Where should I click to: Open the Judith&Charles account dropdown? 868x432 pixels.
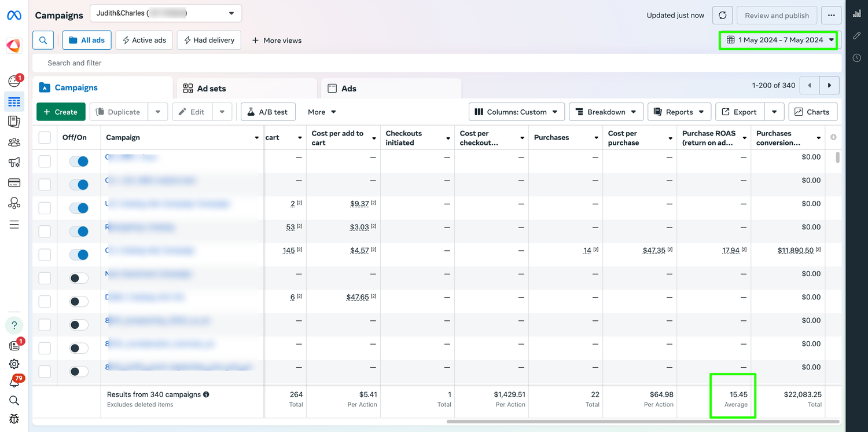coord(165,13)
